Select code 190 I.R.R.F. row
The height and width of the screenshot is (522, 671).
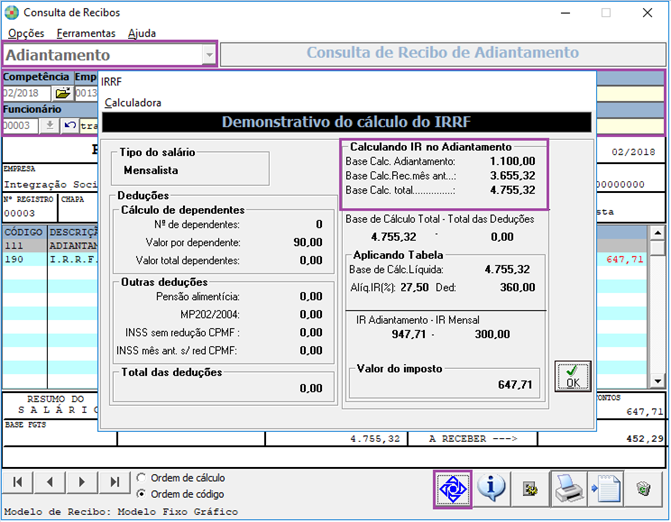pos(51,260)
